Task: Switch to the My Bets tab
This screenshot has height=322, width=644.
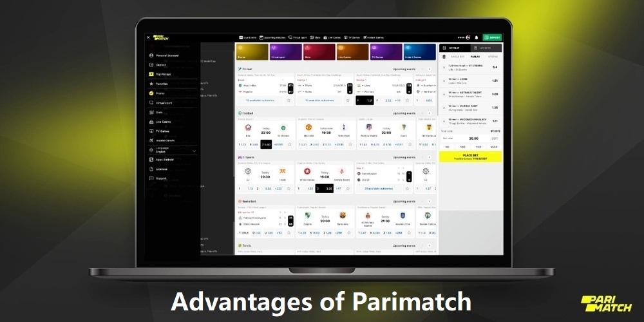Action: [486, 48]
